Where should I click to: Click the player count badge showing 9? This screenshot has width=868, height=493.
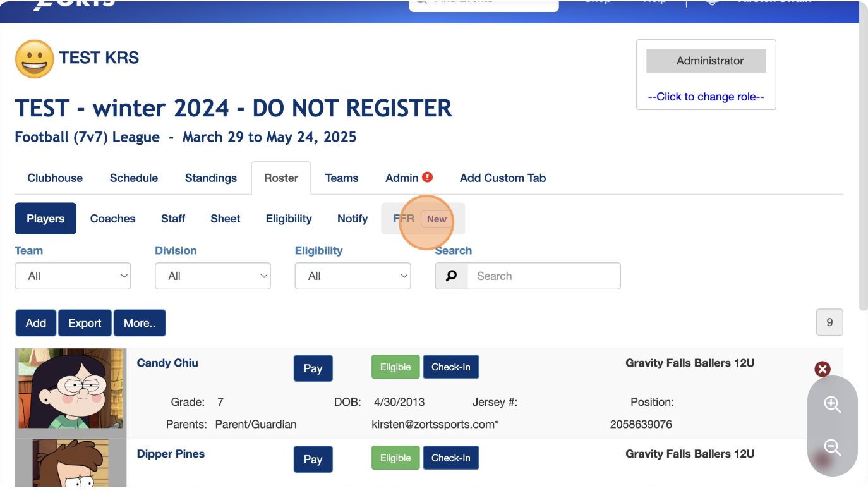coord(829,322)
